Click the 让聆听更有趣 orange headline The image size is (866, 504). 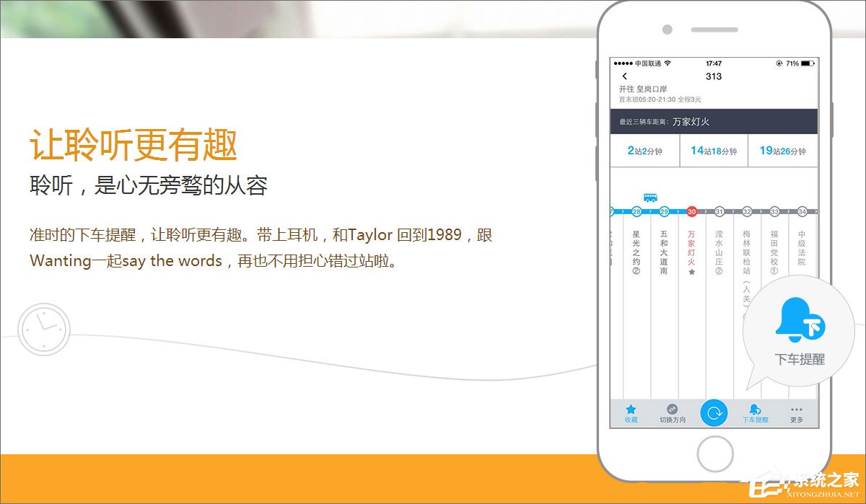tap(134, 145)
